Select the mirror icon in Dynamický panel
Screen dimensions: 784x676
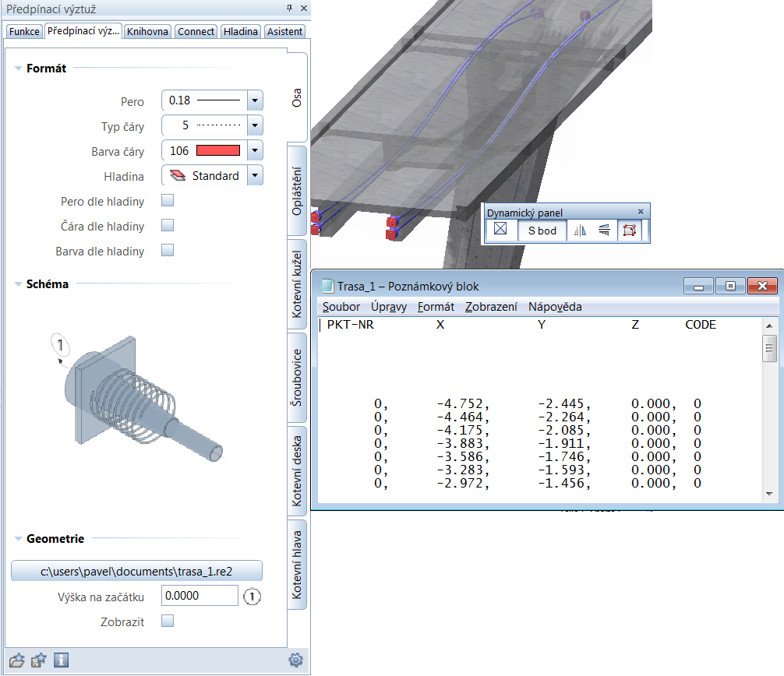tap(579, 230)
